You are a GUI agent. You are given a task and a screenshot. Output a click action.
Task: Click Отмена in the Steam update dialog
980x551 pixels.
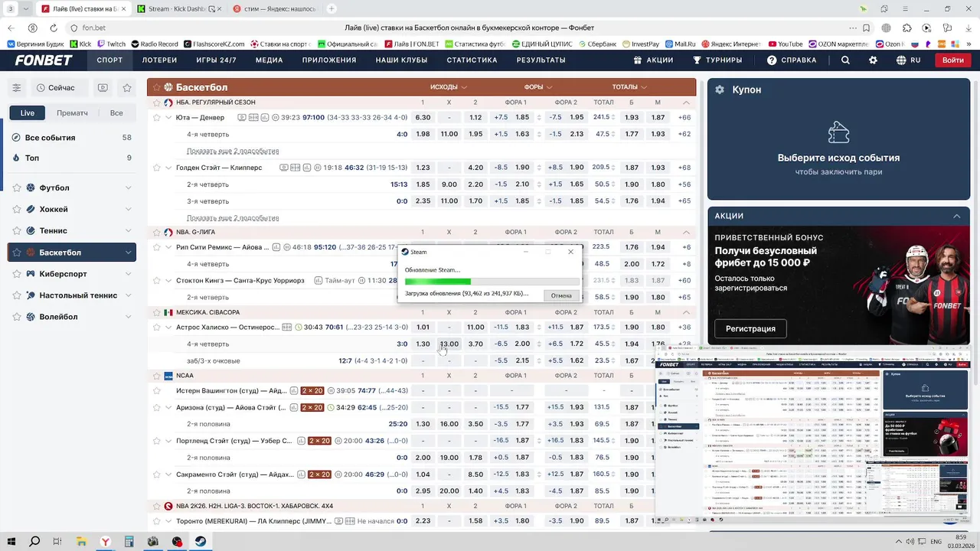[561, 295]
